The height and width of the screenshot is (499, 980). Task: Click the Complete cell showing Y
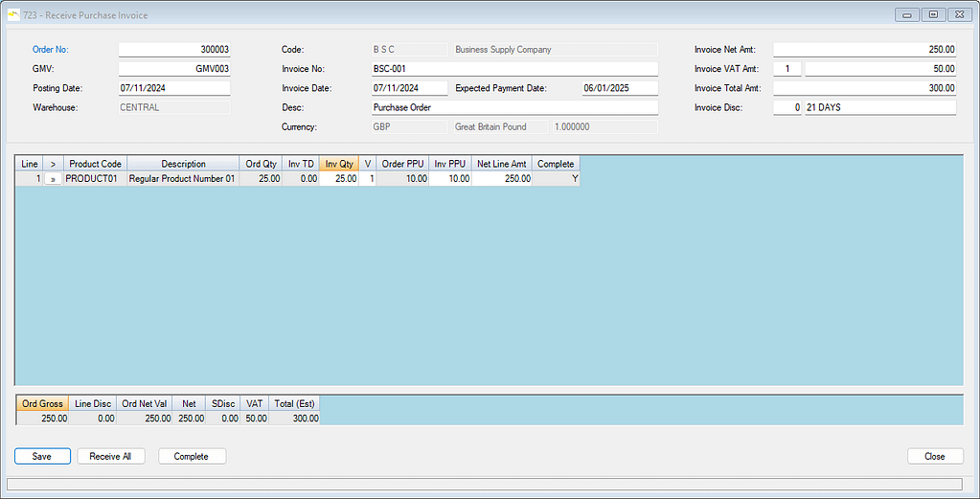pos(556,179)
